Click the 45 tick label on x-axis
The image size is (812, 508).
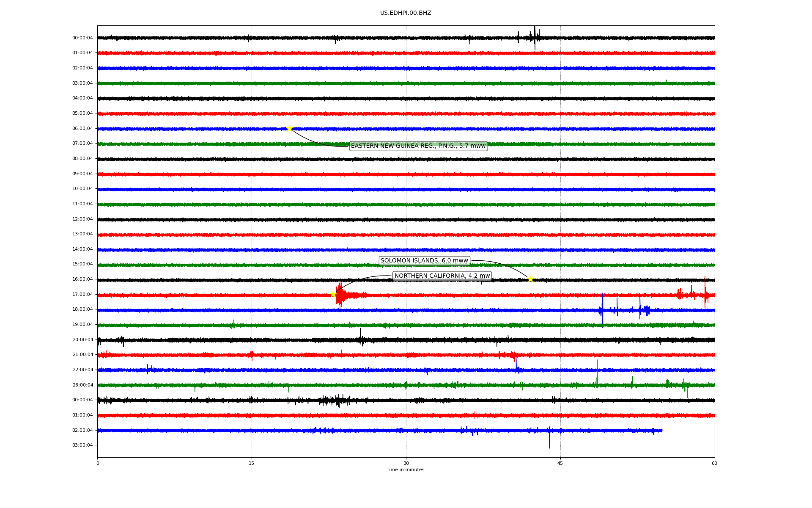560,463
